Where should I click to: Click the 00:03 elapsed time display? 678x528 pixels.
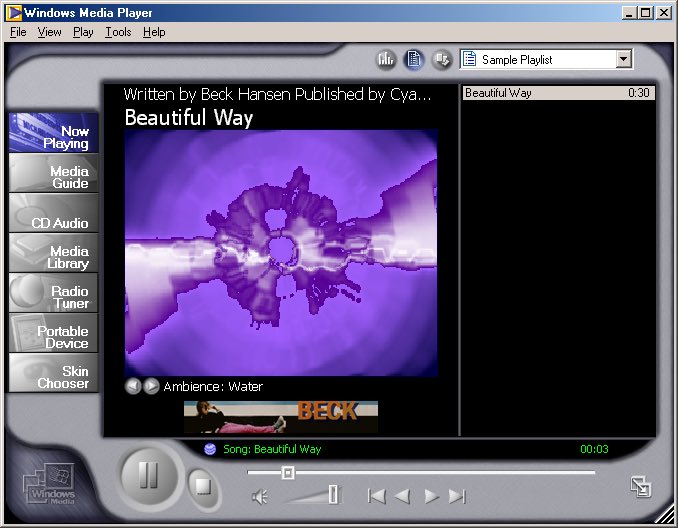point(594,449)
